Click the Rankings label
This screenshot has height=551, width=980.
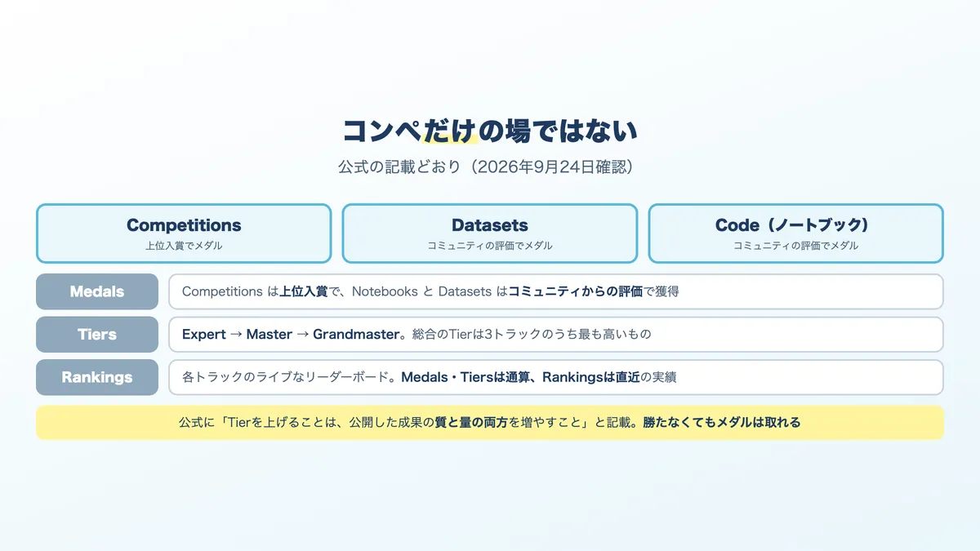pos(97,377)
